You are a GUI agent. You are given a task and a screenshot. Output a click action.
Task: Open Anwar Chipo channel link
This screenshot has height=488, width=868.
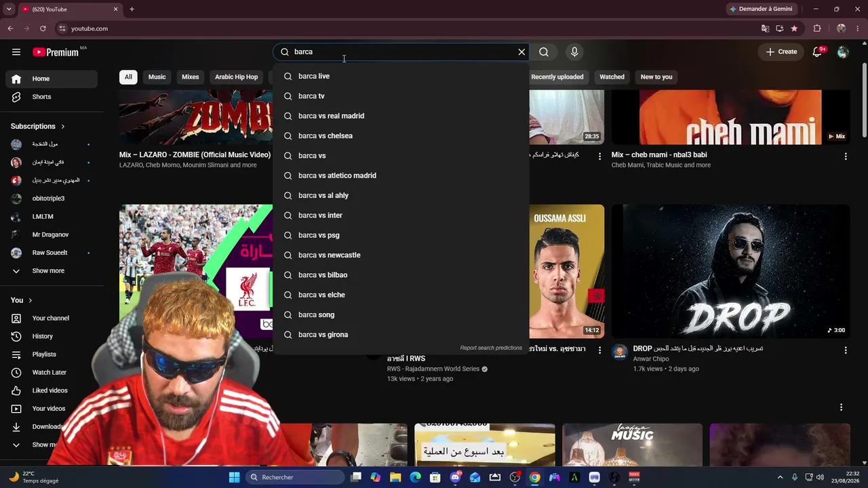point(651,359)
